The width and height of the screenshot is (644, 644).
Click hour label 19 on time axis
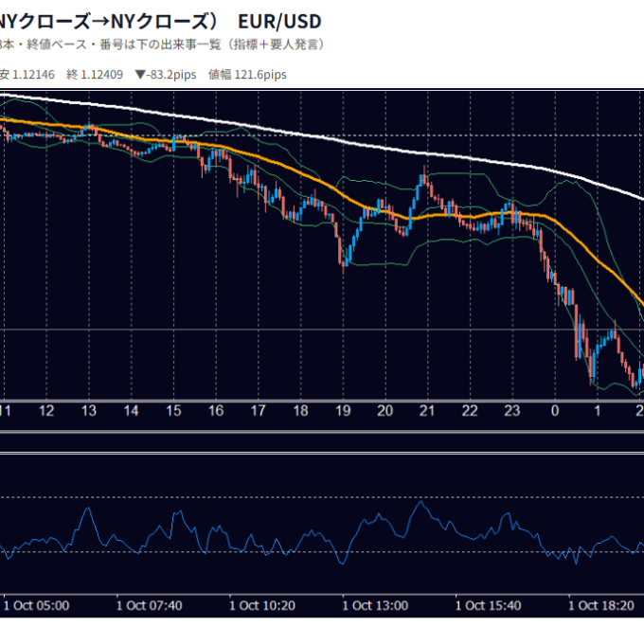tap(343, 411)
